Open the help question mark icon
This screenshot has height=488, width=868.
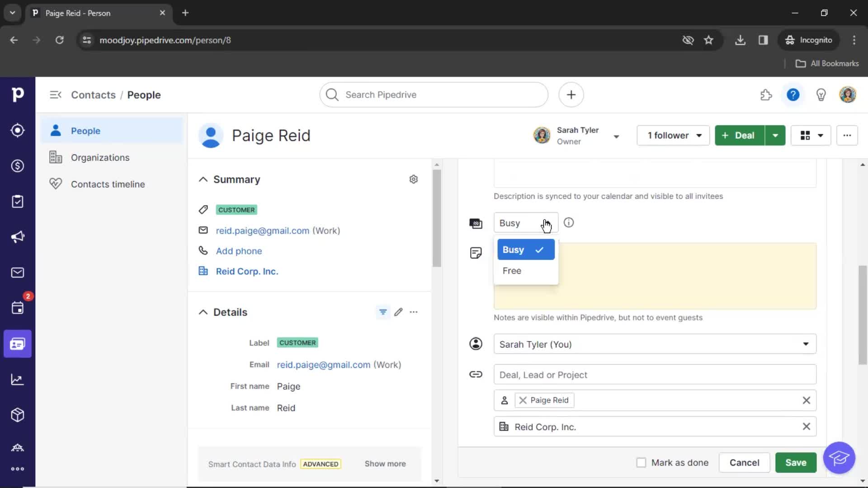(793, 95)
